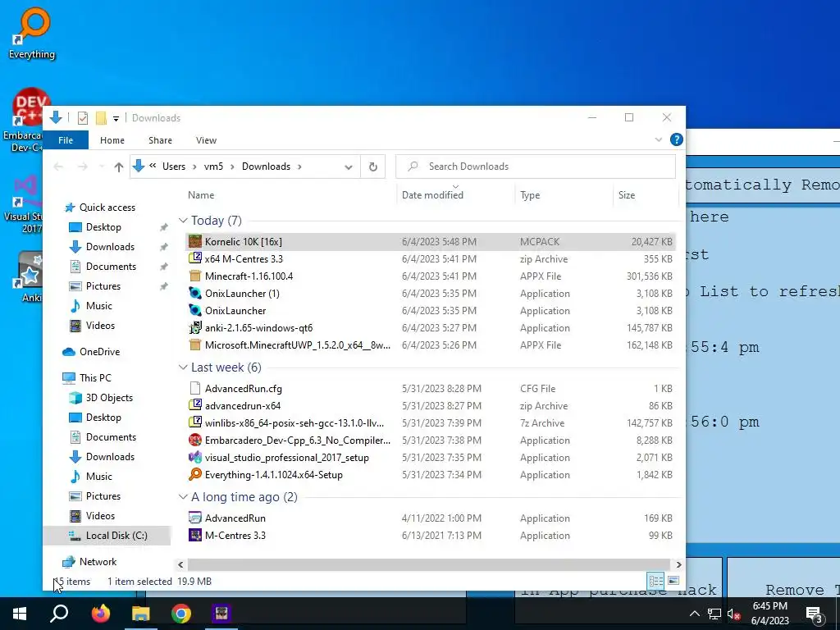Open OneDrive in navigation pane
This screenshot has height=630, width=840.
(99, 352)
